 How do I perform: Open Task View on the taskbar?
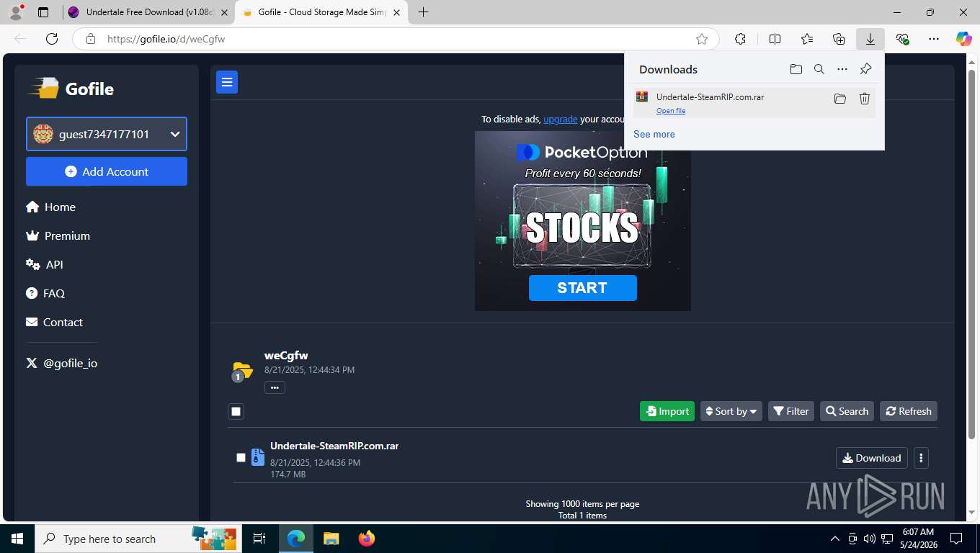tap(259, 539)
